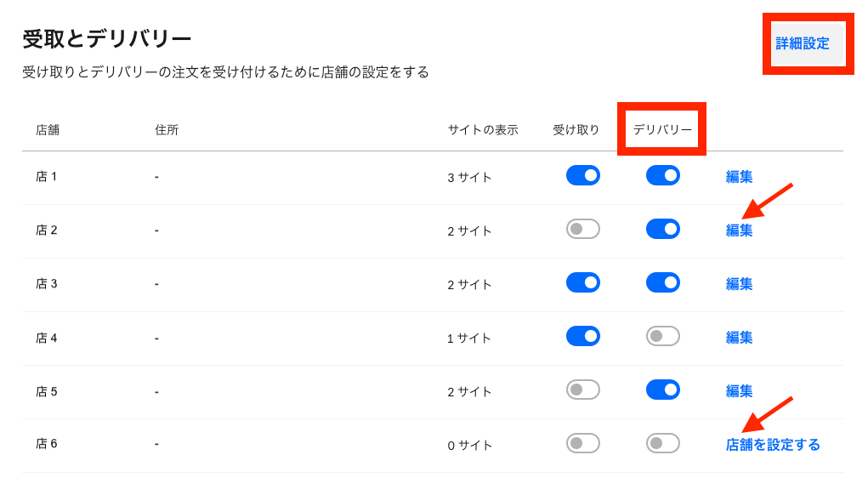
Task: Click the デリバリー column header
Action: coord(662,129)
